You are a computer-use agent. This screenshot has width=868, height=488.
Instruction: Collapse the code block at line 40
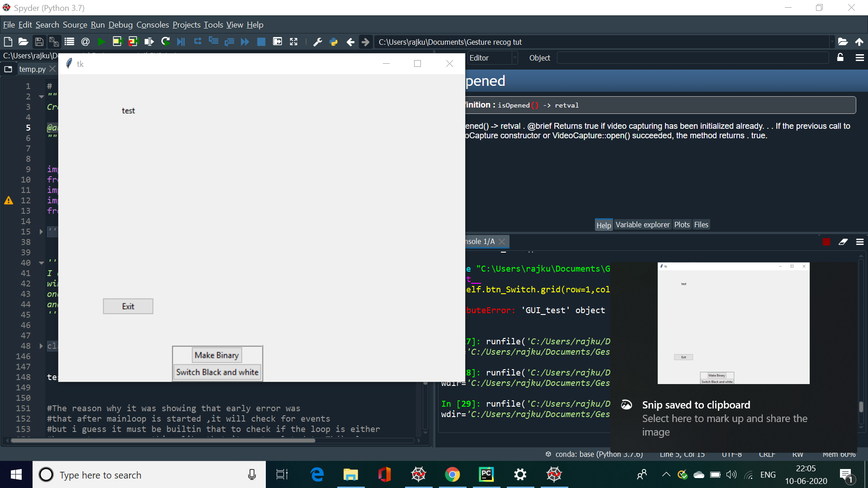tap(41, 263)
